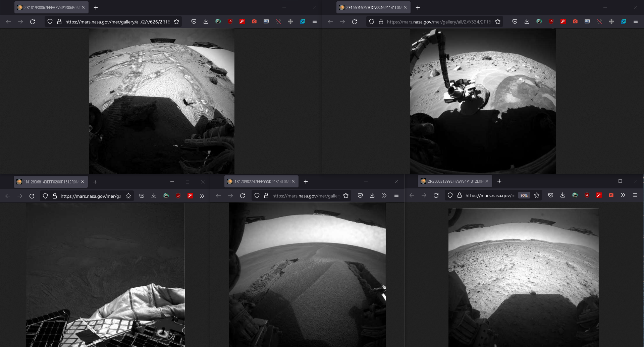Open Downloads panel in the top-right window
Screen dimensions: 644x347
coord(527,21)
